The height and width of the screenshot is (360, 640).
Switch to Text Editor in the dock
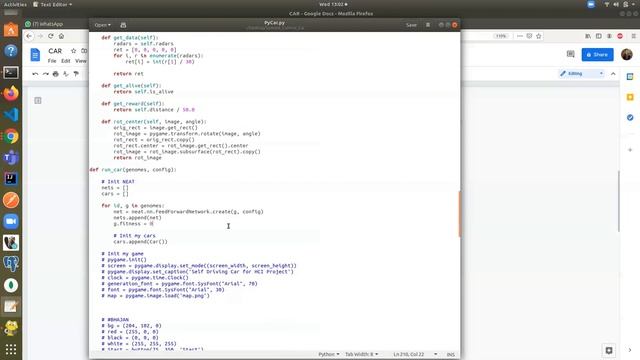(x=11, y=306)
